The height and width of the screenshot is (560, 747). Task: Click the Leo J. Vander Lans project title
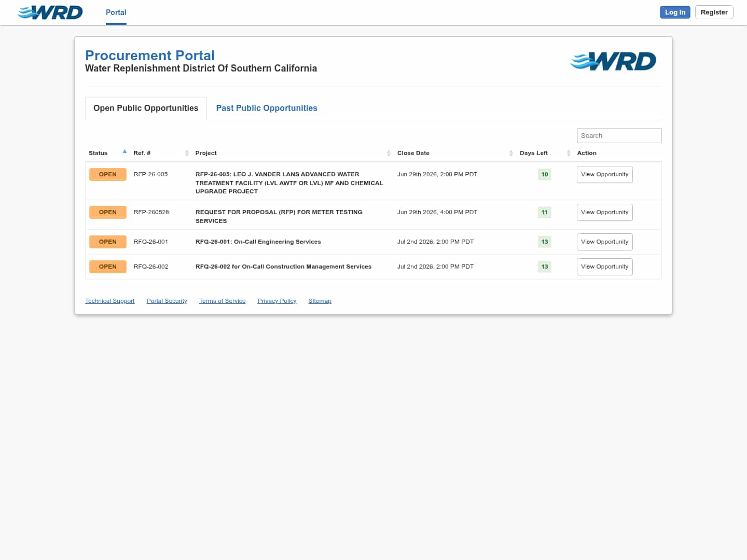point(289,183)
